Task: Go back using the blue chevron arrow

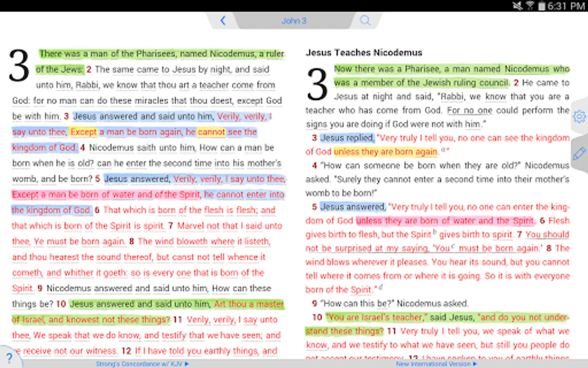Action: tap(223, 20)
